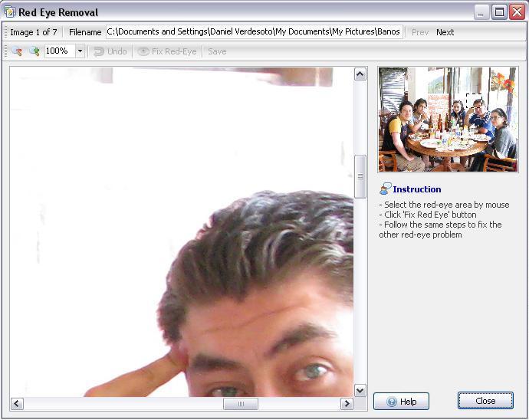Viewport: 529px width, 420px height.
Task: Click the Red Eye Removal title bar icon
Action: point(9,12)
